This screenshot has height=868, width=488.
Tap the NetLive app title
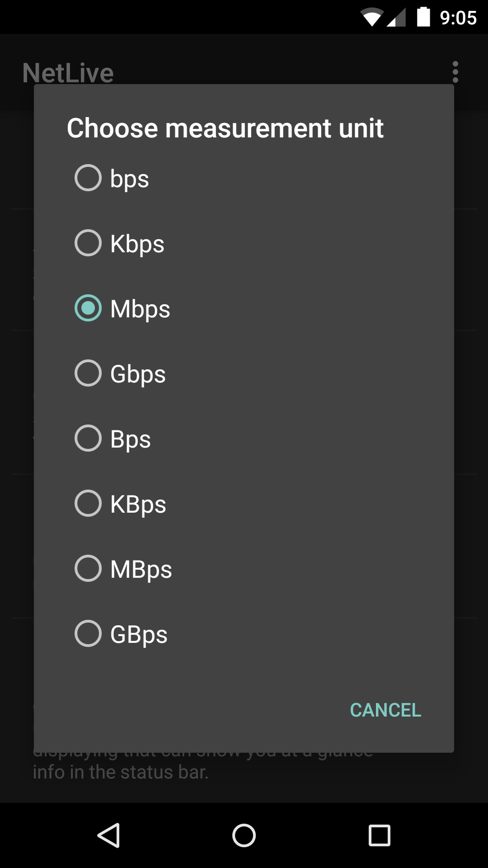coord(68,73)
